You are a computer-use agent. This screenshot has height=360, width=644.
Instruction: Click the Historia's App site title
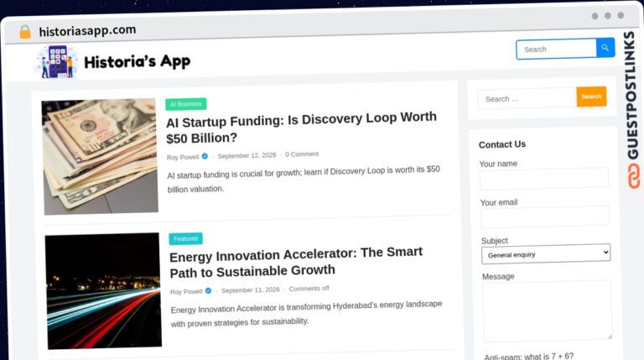pyautogui.click(x=138, y=61)
